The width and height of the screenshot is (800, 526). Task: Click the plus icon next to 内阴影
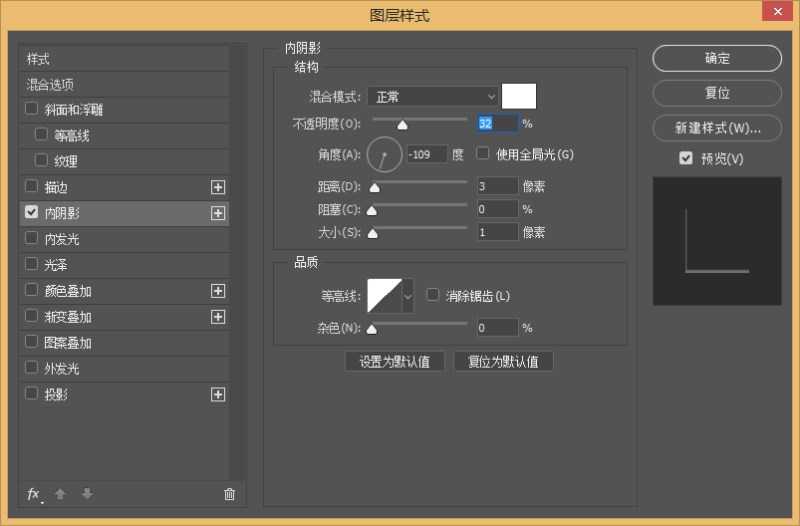(x=218, y=213)
